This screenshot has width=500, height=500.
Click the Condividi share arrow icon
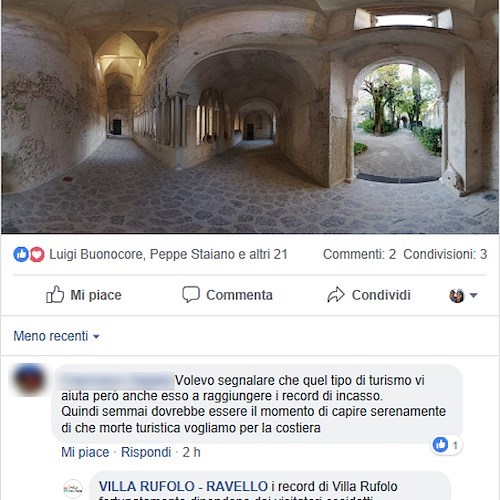point(336,295)
